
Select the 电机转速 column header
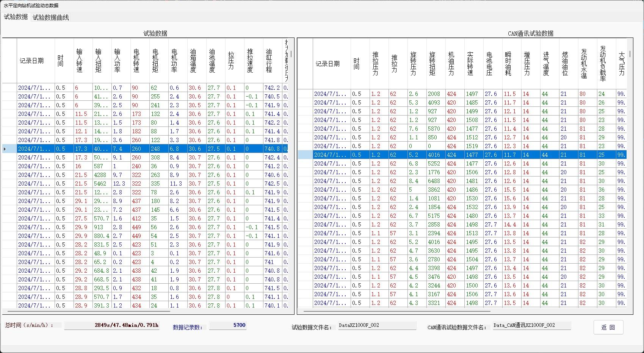point(140,61)
